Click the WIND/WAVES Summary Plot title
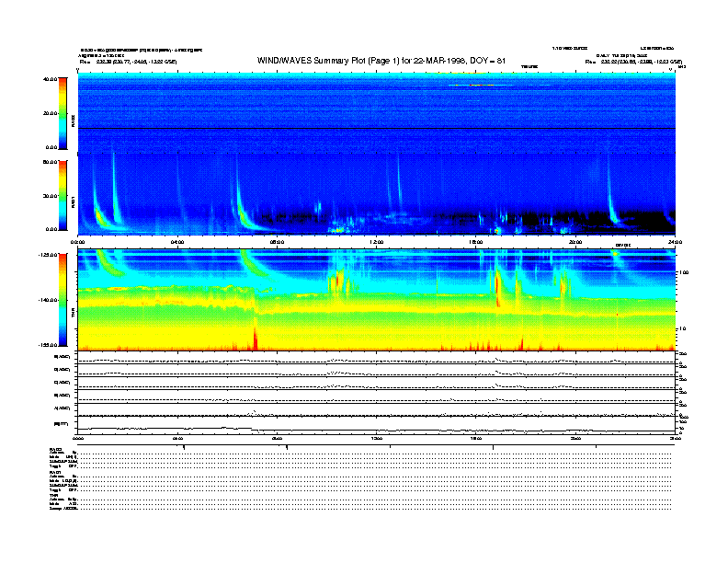The width and height of the screenshot is (728, 563). tap(381, 61)
